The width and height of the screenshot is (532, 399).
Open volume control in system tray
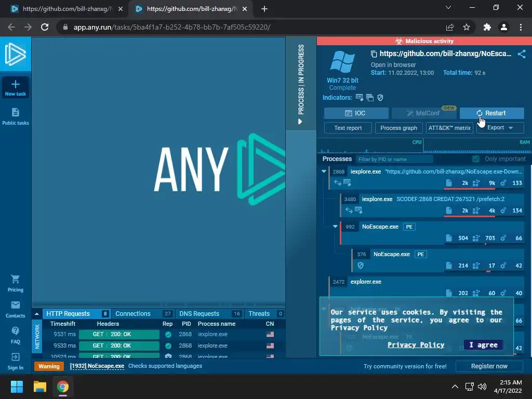[x=482, y=387]
